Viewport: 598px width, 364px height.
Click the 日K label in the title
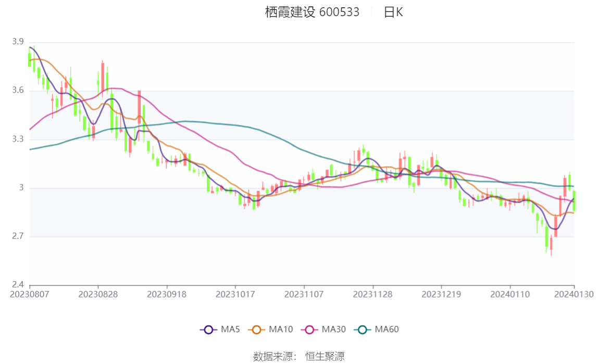393,12
